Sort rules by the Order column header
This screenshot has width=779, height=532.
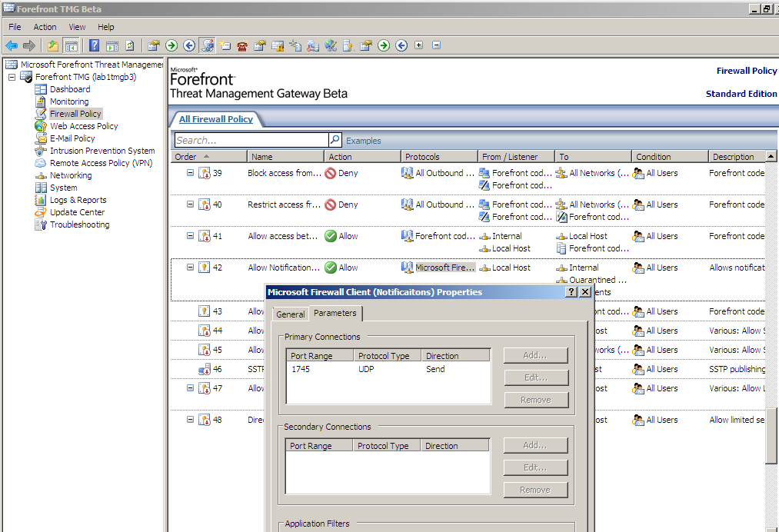pos(209,157)
